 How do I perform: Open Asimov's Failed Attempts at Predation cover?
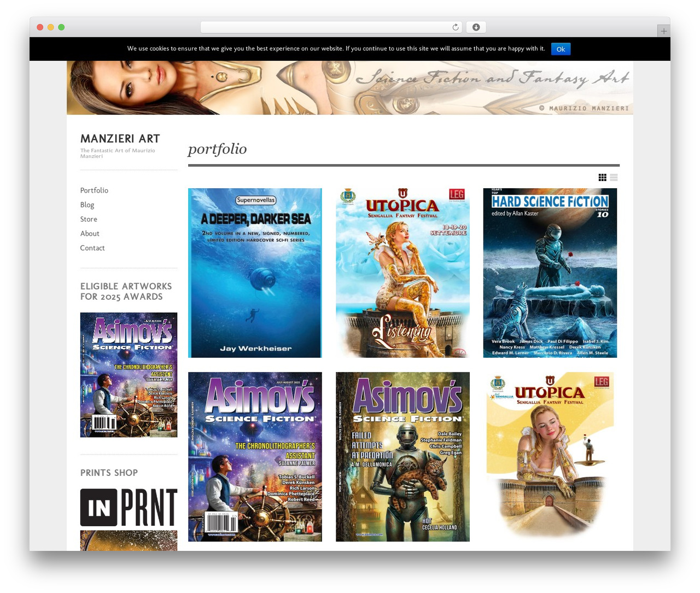click(402, 457)
